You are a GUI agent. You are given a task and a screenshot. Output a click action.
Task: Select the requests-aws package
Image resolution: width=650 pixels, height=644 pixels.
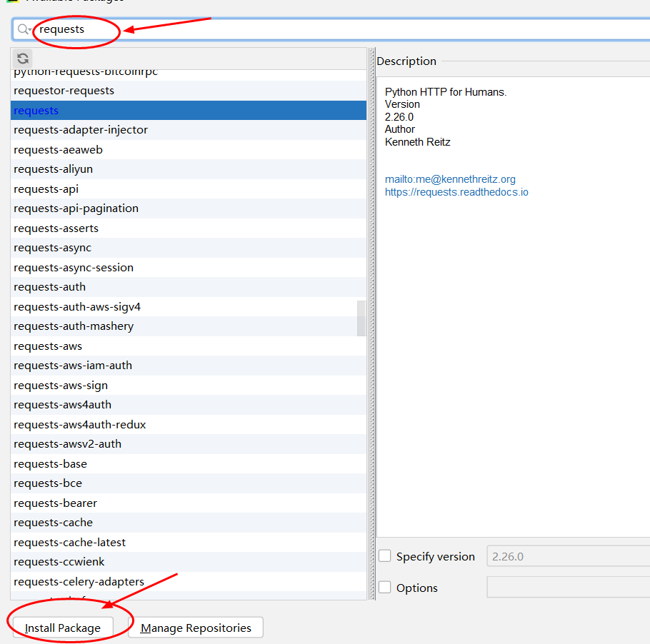[x=188, y=346]
